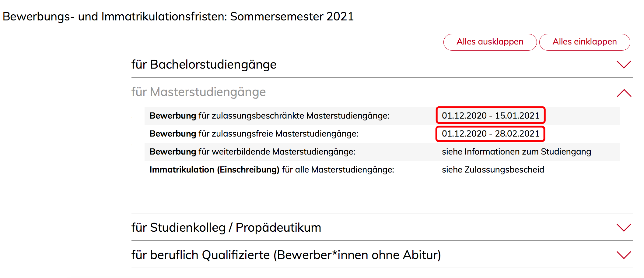The image size is (644, 278).
Task: Click the 'Alles einklappen' button
Action: 585,42
